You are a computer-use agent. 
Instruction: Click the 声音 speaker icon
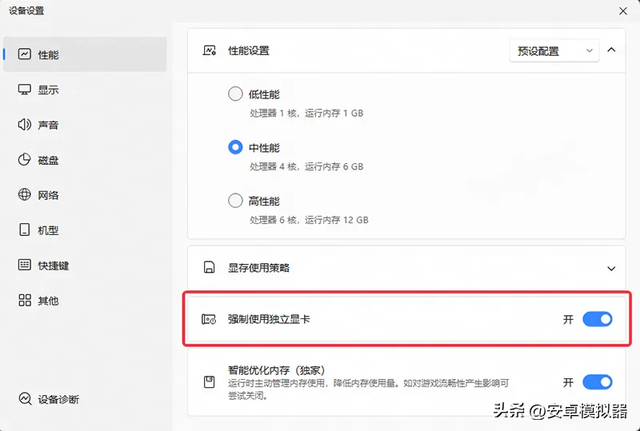(24, 125)
